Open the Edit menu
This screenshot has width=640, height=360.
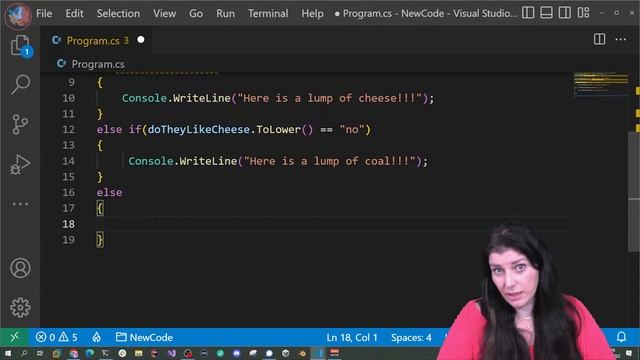point(74,13)
